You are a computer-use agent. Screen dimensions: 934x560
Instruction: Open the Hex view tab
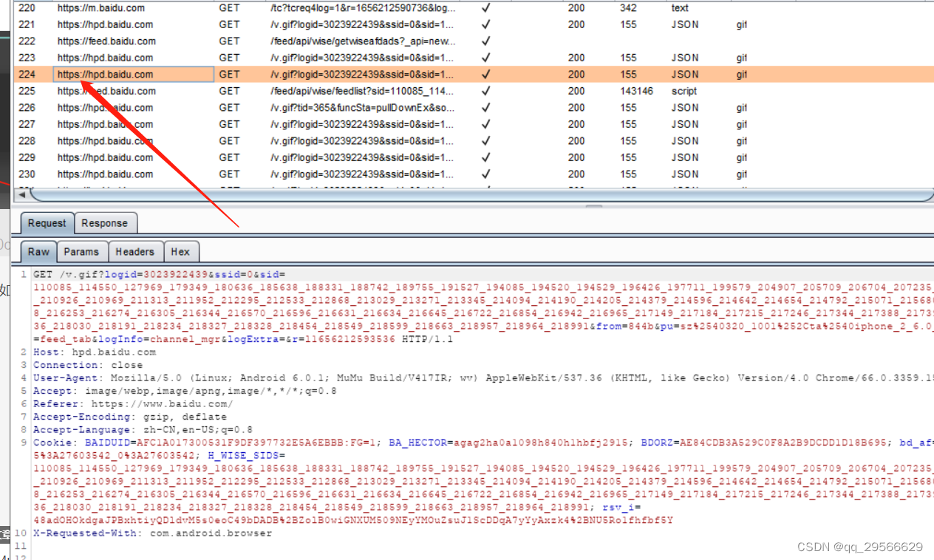point(180,252)
